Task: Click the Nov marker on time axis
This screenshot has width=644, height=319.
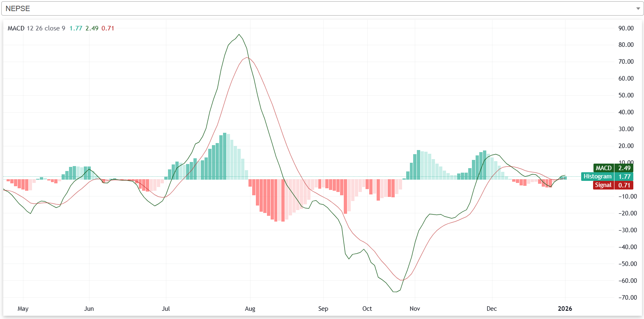Action: coord(415,309)
